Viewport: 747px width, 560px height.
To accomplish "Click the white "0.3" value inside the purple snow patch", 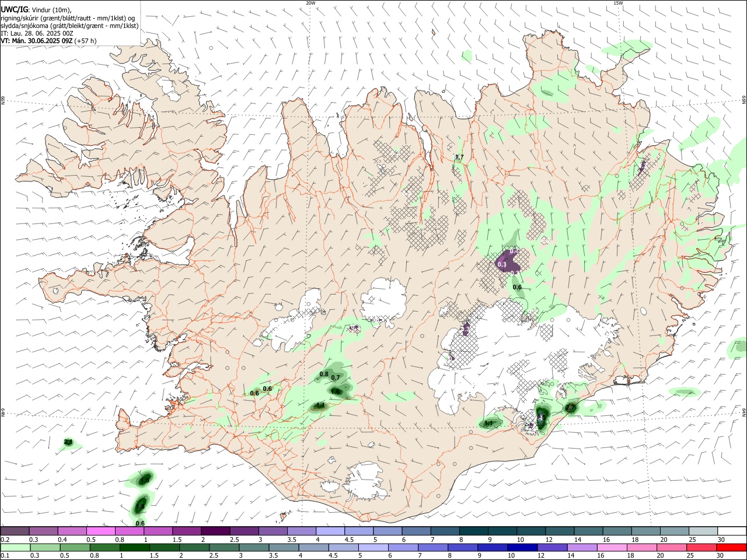I will [502, 265].
